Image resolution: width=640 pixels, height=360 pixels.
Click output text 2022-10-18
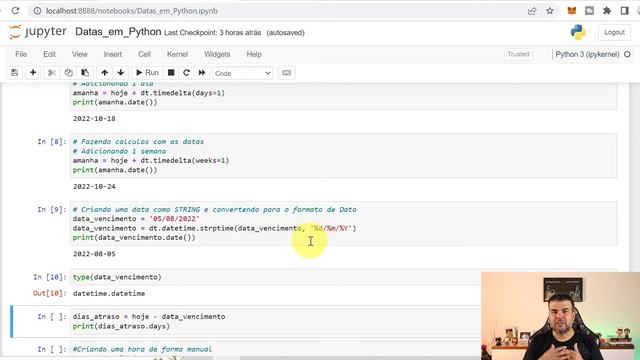coord(94,119)
